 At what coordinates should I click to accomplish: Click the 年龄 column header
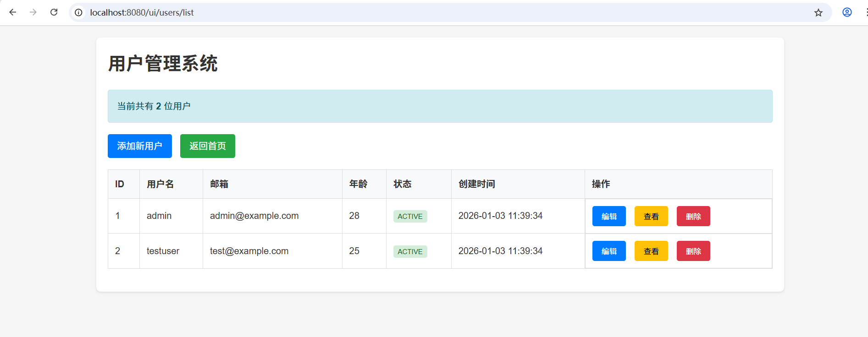point(364,184)
